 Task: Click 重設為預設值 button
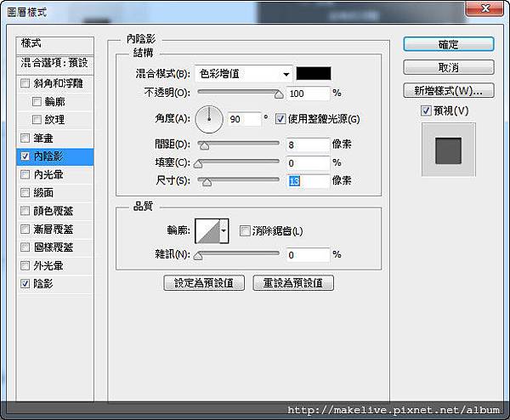click(293, 283)
